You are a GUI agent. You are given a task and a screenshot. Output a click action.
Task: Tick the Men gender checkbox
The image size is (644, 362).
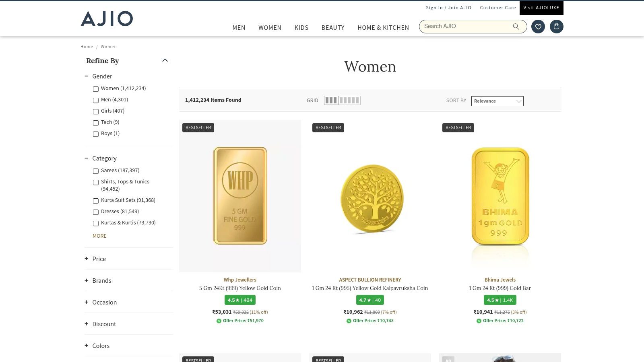pos(96,100)
